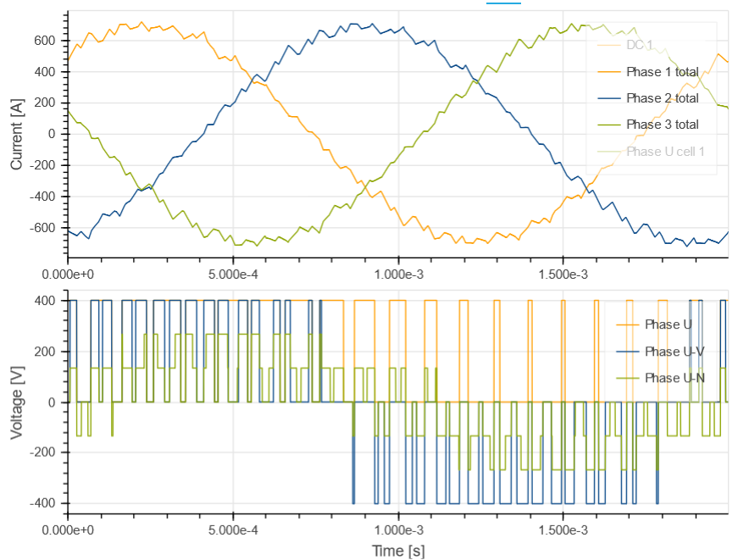Enable the Phase U cell 1 series

coord(665,151)
